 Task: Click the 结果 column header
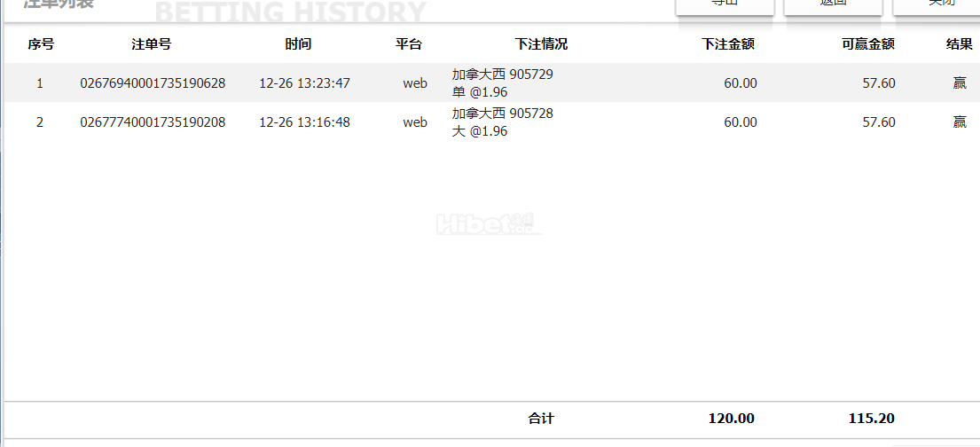(x=960, y=44)
